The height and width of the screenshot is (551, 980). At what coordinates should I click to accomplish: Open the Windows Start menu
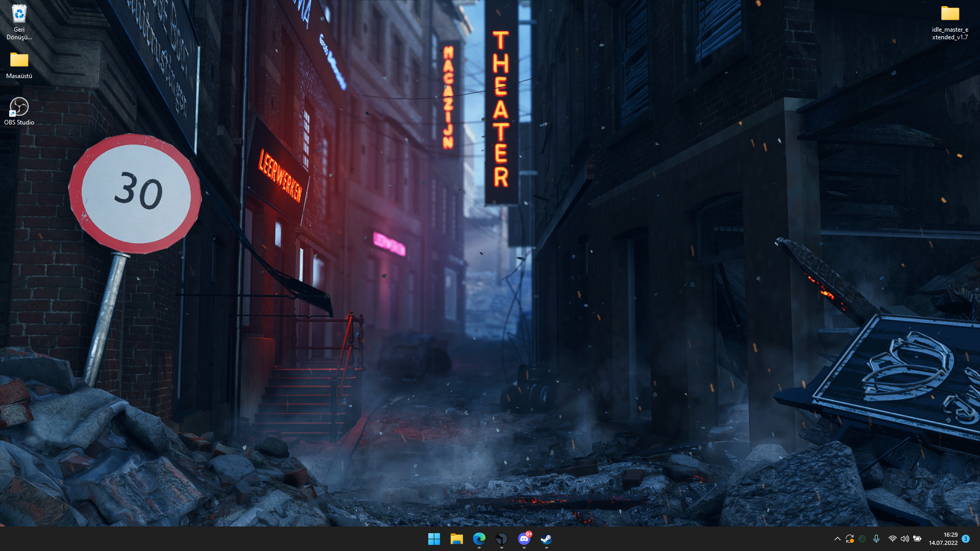pos(434,539)
